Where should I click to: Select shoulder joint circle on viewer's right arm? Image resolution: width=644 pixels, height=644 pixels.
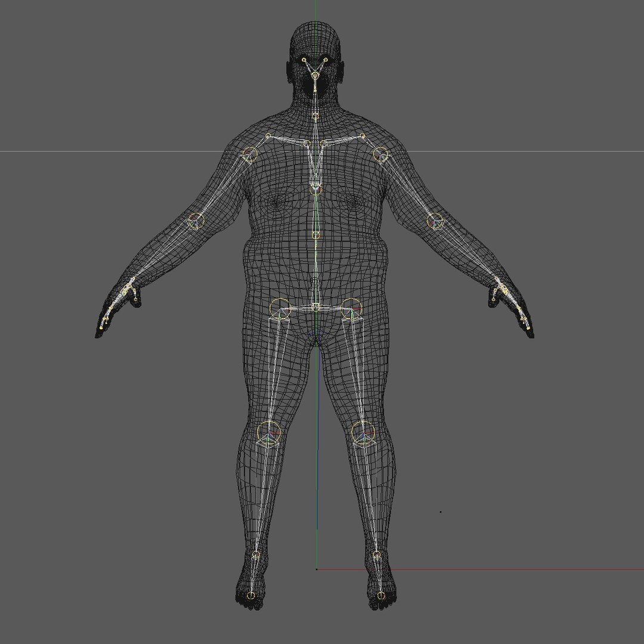tap(380, 155)
